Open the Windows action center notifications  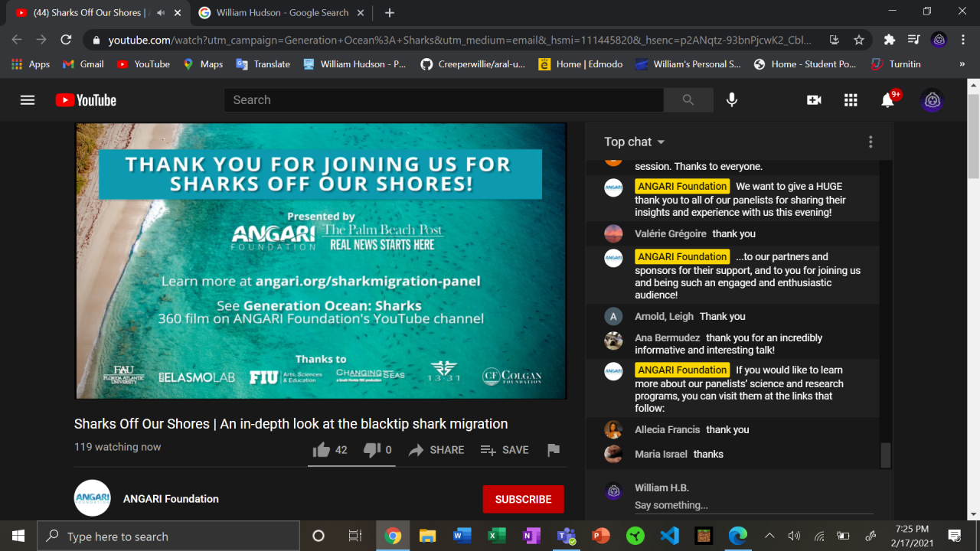point(955,536)
